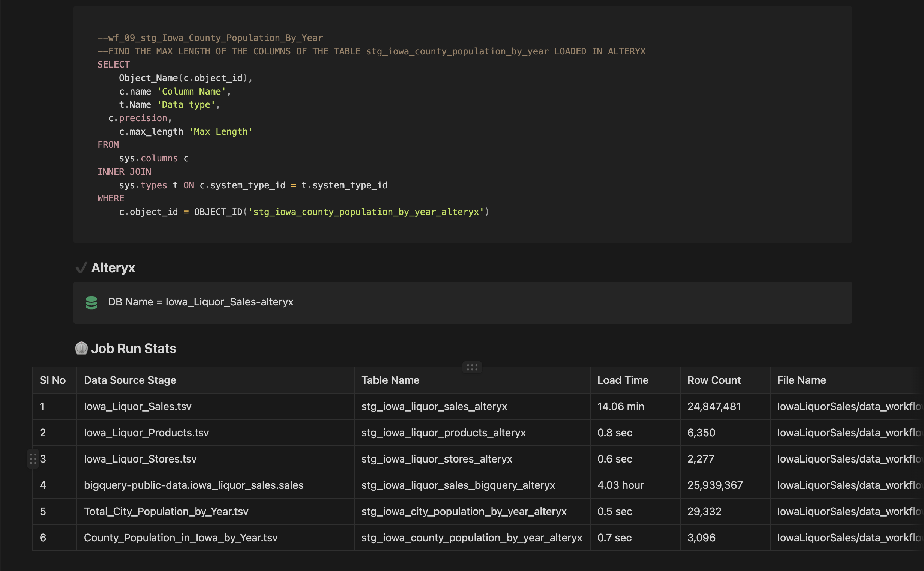Click DB Name = Iowa_Liquor_Sales-alteryx callout text

200,302
